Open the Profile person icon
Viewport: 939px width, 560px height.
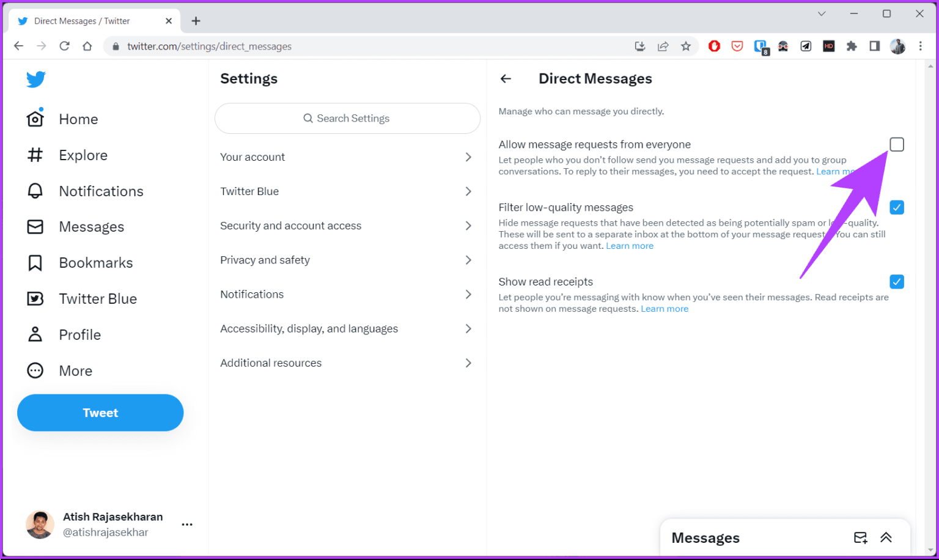click(35, 334)
